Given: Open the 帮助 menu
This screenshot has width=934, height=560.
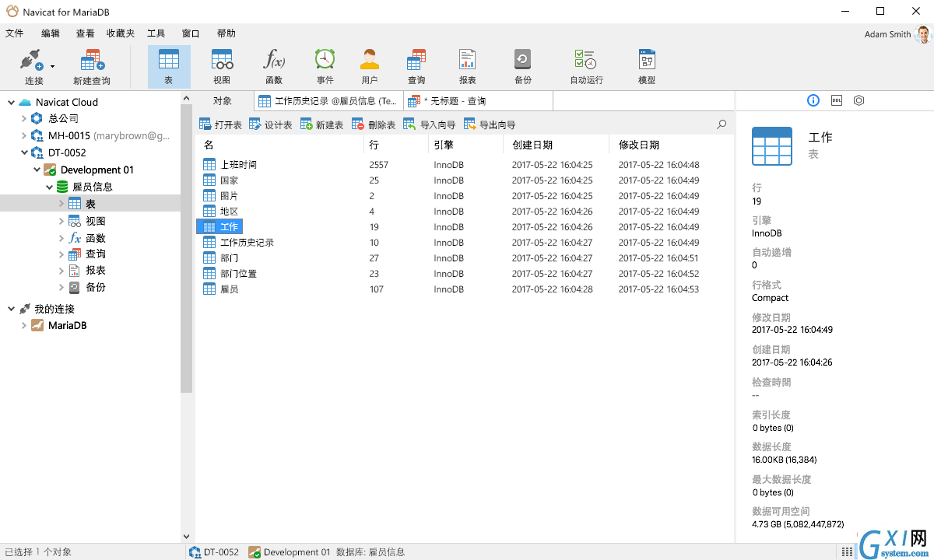Looking at the screenshot, I should (x=226, y=33).
